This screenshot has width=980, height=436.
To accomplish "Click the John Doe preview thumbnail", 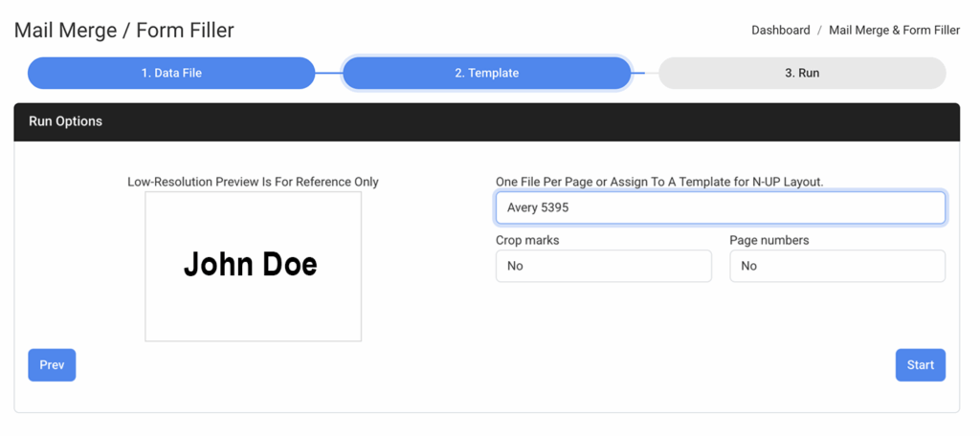I will tap(253, 266).
